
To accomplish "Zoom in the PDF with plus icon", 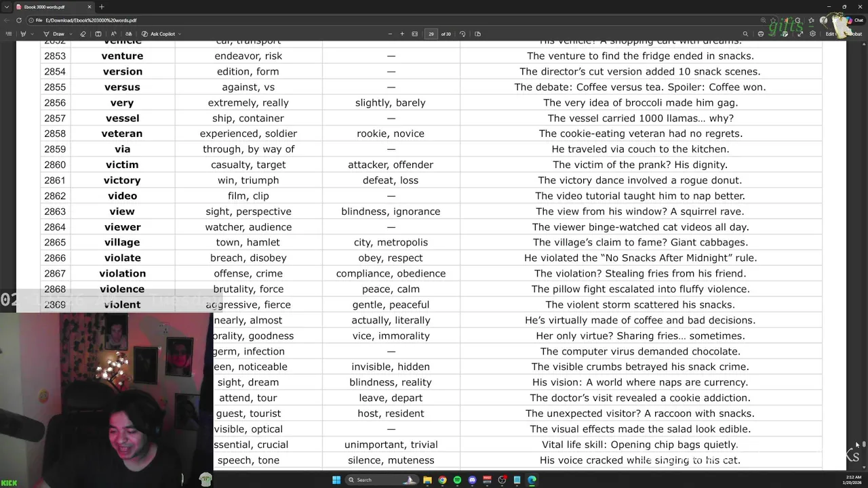I will (x=402, y=34).
